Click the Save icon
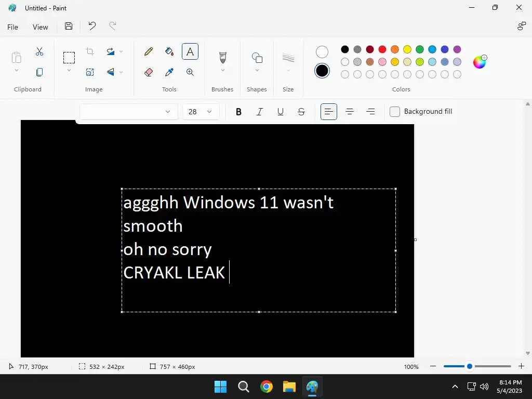532x399 pixels. (69, 26)
